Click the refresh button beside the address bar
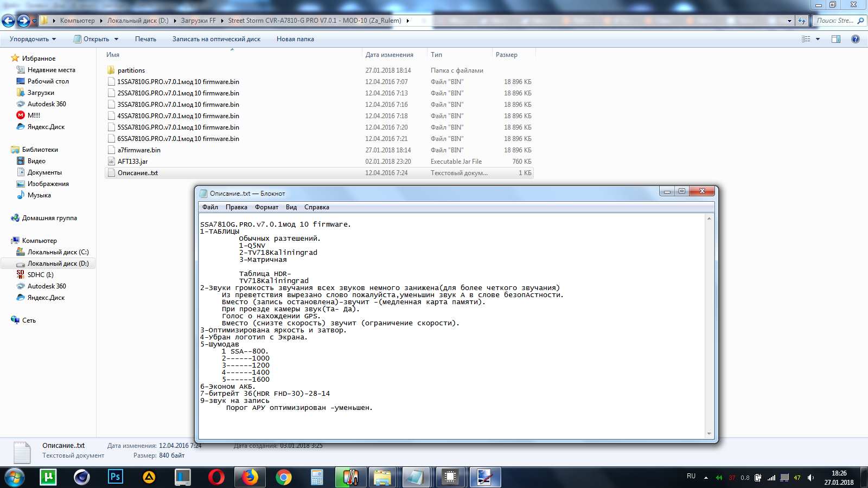The image size is (868, 488). tap(802, 21)
